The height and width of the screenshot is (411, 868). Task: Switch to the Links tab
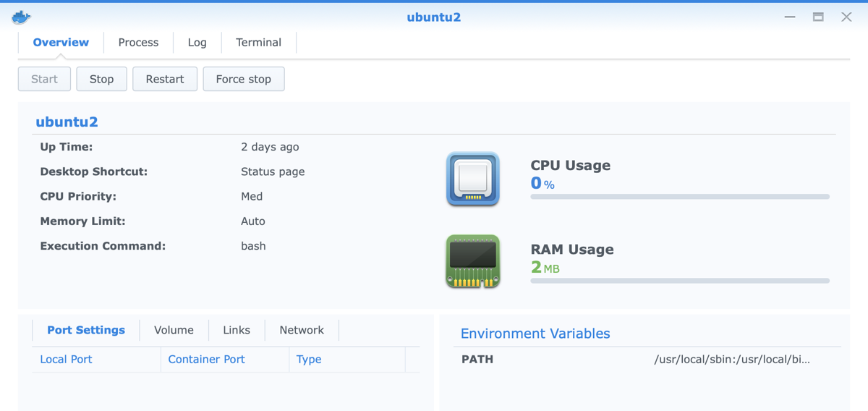pyautogui.click(x=237, y=331)
